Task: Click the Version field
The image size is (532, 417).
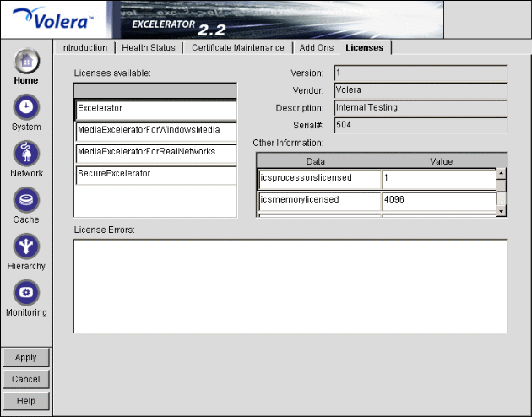Action: click(x=421, y=73)
